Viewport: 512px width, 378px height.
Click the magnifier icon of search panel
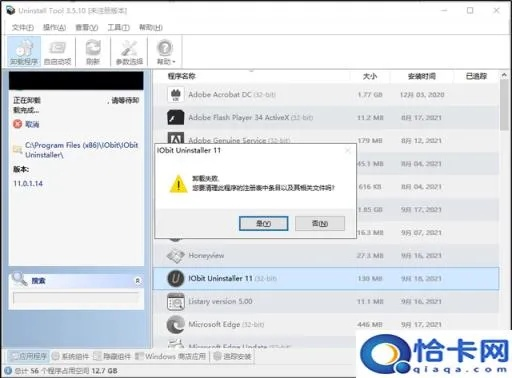click(x=19, y=279)
